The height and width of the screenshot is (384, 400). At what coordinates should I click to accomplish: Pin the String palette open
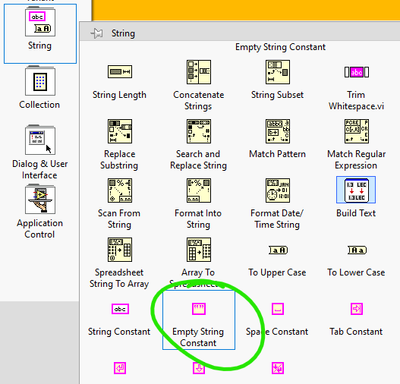(x=97, y=33)
